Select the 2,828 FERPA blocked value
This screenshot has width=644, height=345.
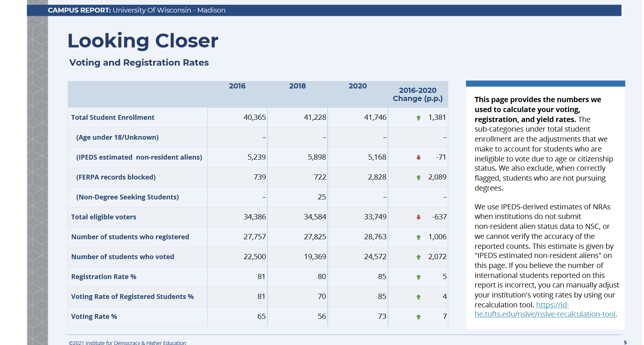tap(377, 177)
